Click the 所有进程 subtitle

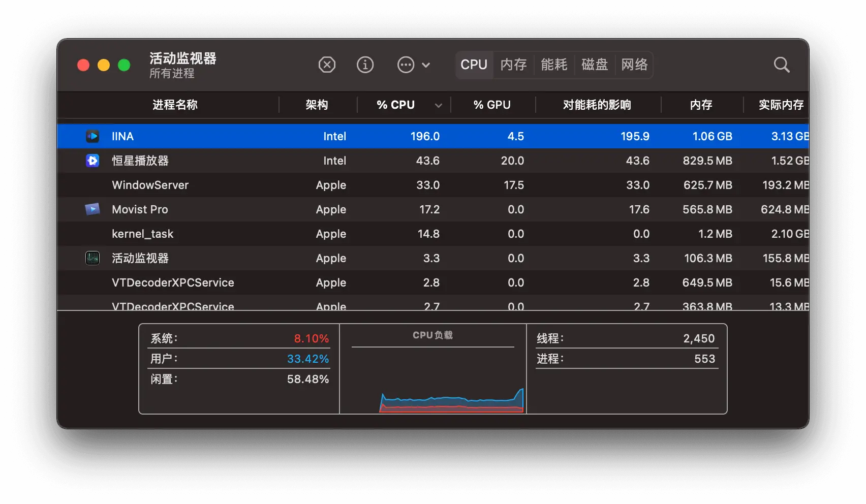tap(172, 74)
